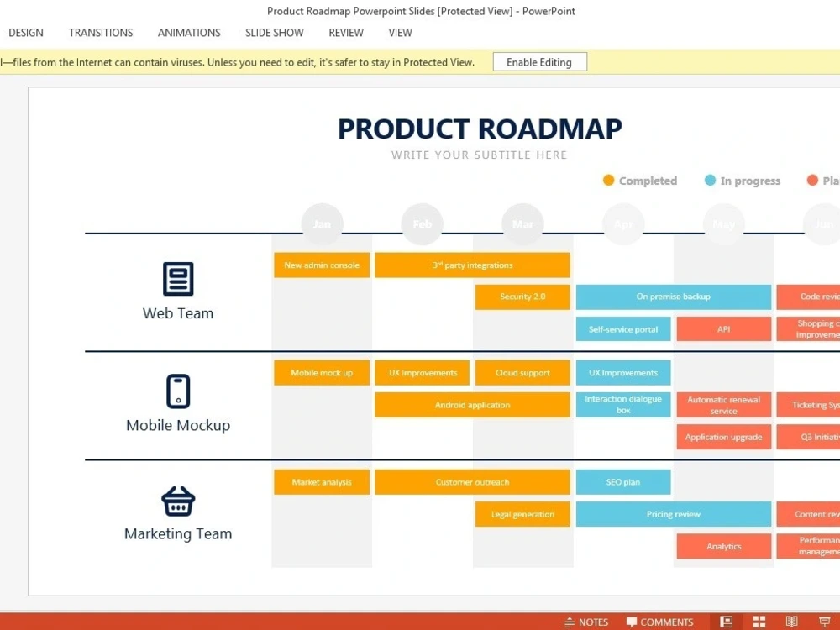Viewport: 840px width, 630px height.
Task: Select the Legal generation bar
Action: [x=522, y=514]
